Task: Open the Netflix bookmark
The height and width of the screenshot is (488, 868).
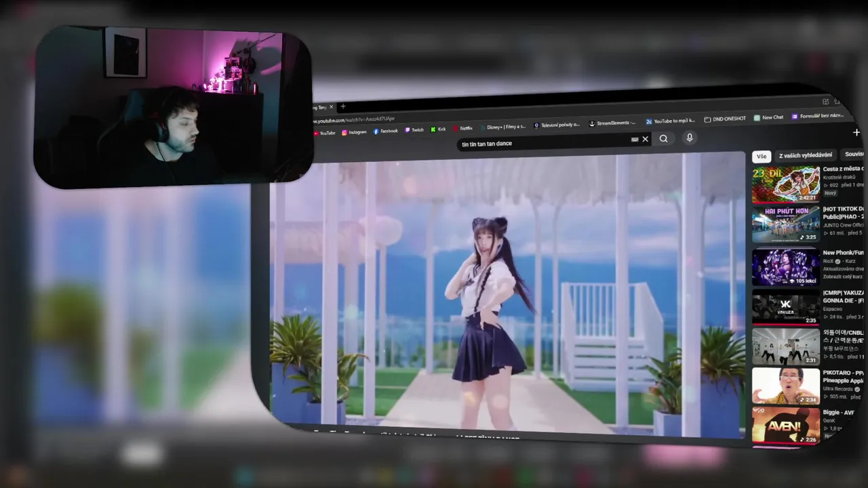Action: tap(462, 128)
